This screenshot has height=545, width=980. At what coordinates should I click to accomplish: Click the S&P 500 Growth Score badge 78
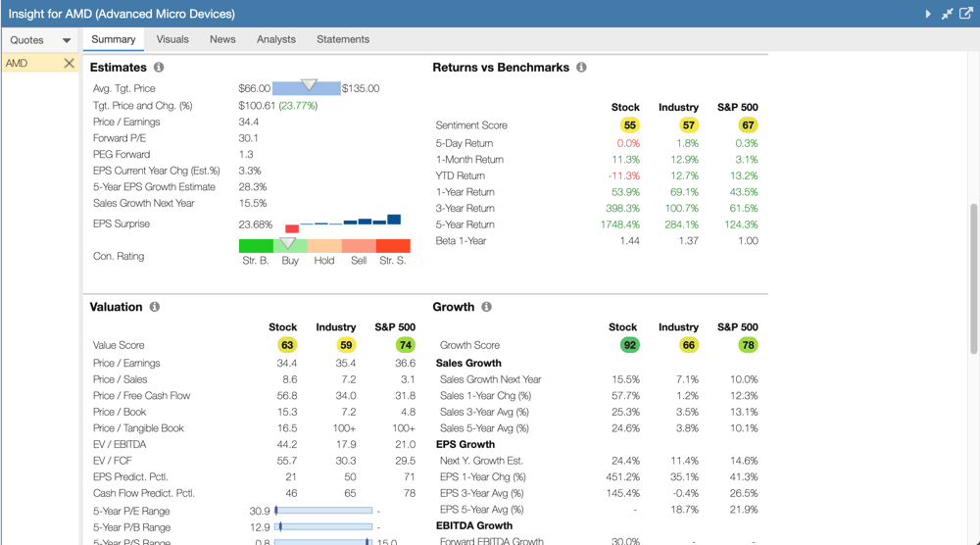pyautogui.click(x=748, y=345)
